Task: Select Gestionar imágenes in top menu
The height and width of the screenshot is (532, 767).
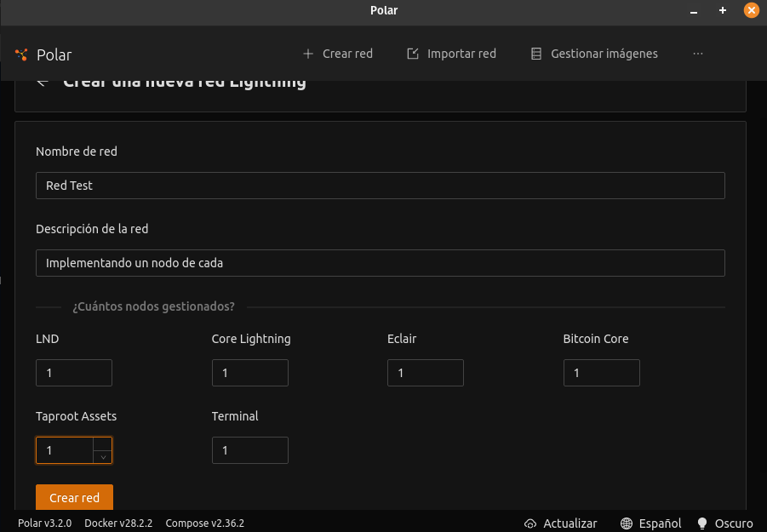Action: [x=604, y=54]
